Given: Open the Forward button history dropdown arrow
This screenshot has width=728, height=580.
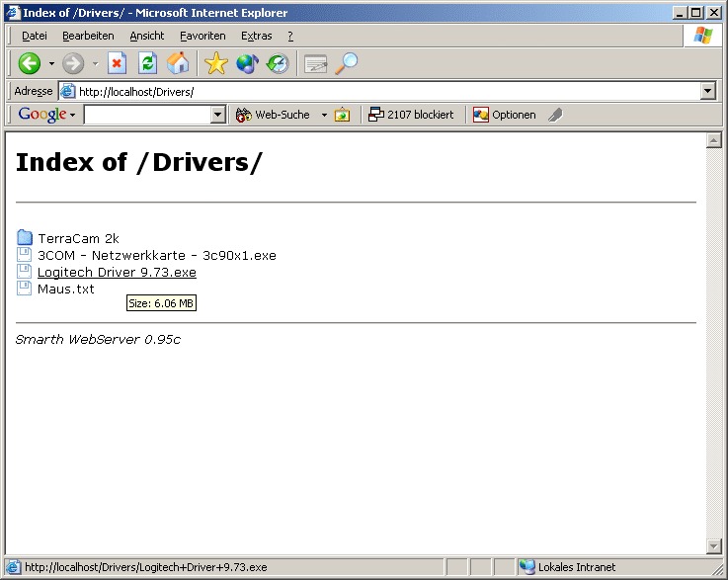Looking at the screenshot, I should tap(95, 63).
